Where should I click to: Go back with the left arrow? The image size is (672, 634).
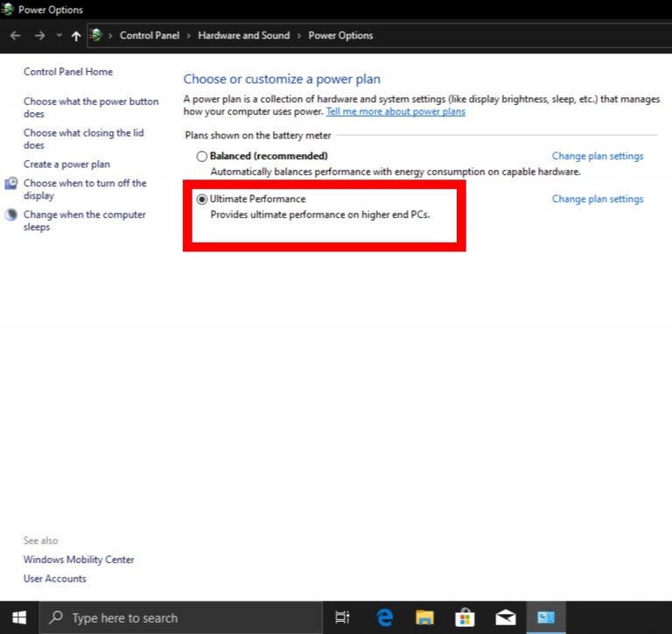click(16, 36)
